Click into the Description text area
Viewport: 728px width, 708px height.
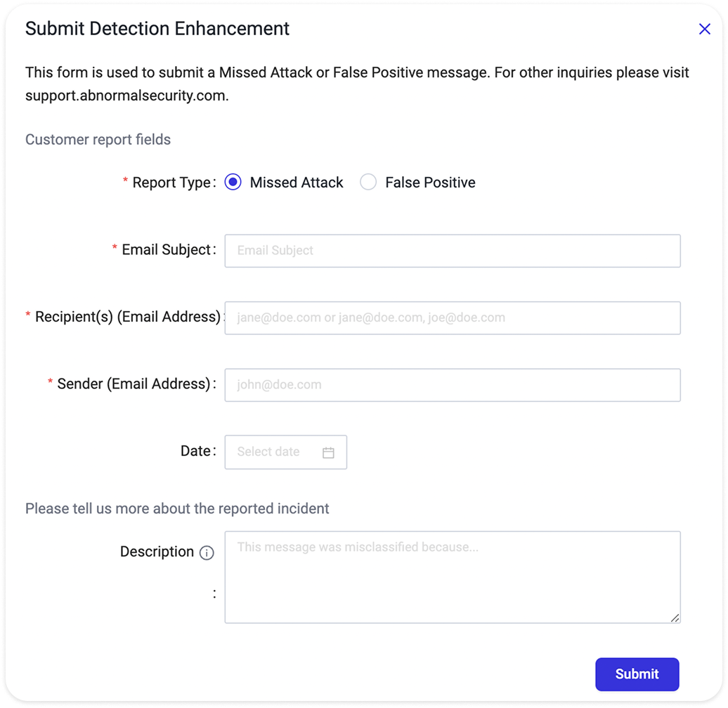pyautogui.click(x=453, y=577)
